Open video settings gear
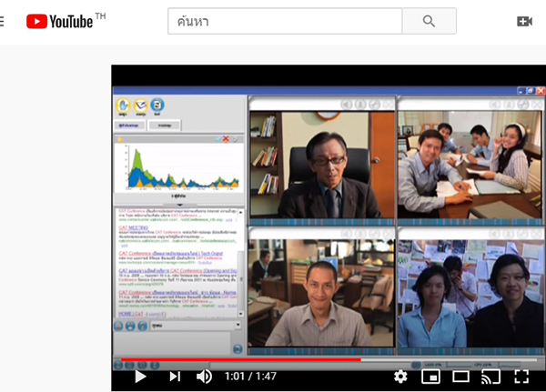546x392 pixels. [400, 376]
